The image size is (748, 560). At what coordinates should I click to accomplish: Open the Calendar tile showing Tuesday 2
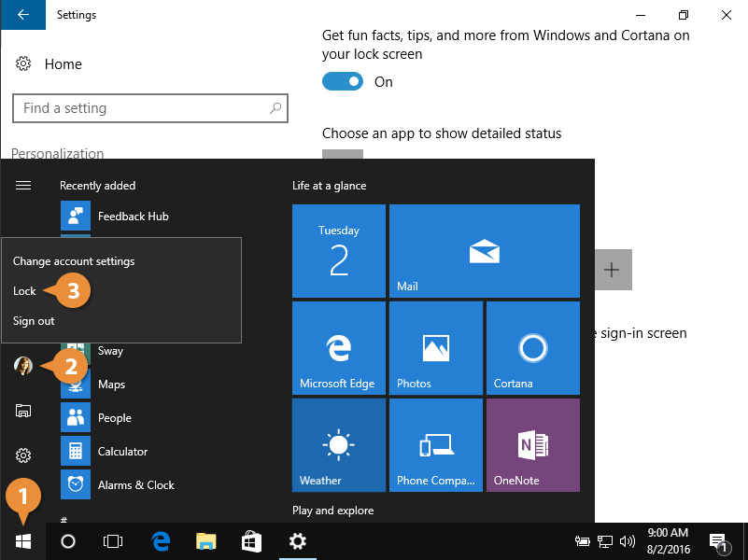pyautogui.click(x=339, y=251)
